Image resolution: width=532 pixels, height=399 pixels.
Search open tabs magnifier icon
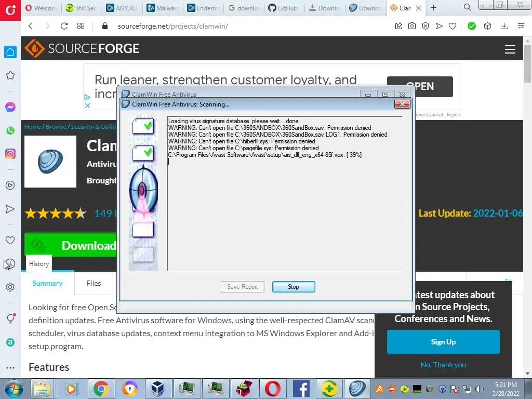[x=467, y=7]
